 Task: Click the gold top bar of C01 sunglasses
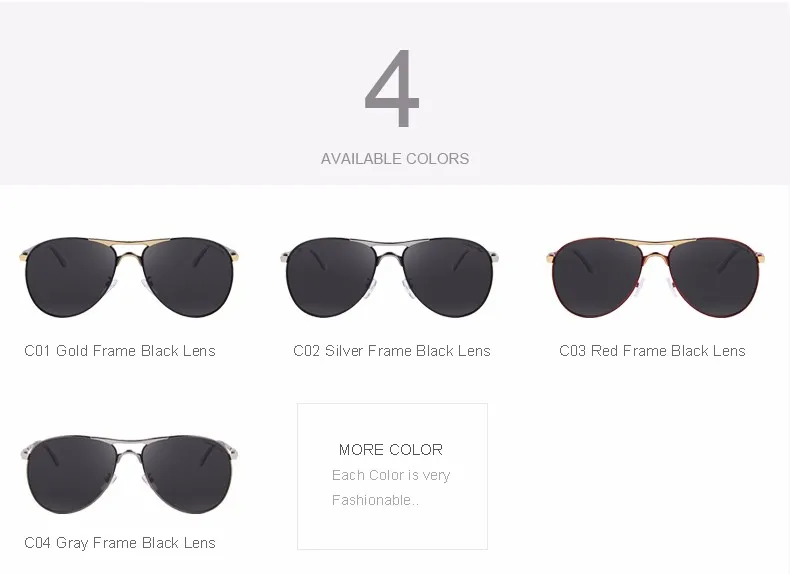click(x=129, y=242)
